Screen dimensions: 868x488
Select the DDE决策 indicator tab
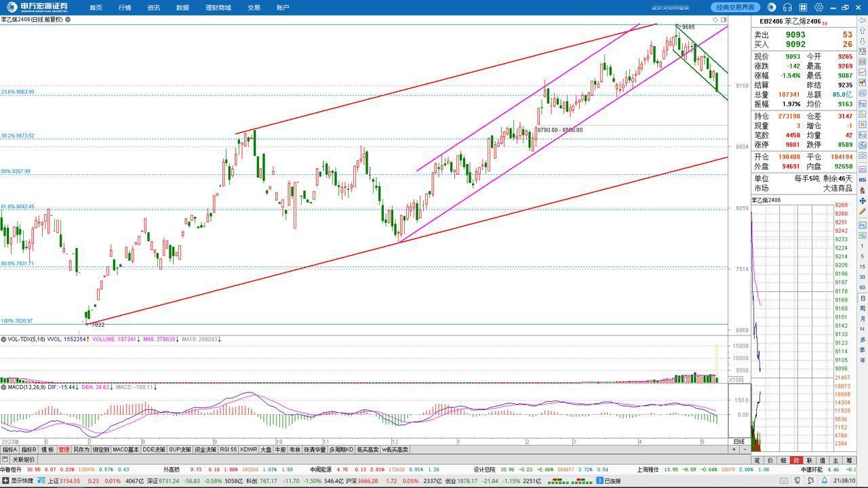pyautogui.click(x=154, y=449)
